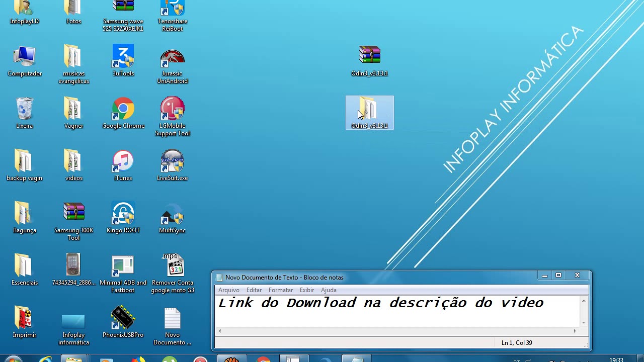Select the musicas evangelicas folder
The image size is (644, 362).
pos(73,64)
